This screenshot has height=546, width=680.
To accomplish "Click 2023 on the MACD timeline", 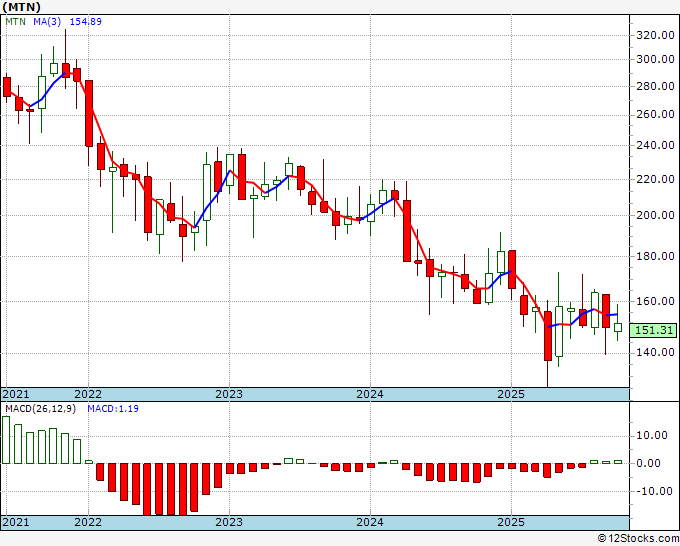I will click(x=229, y=522).
